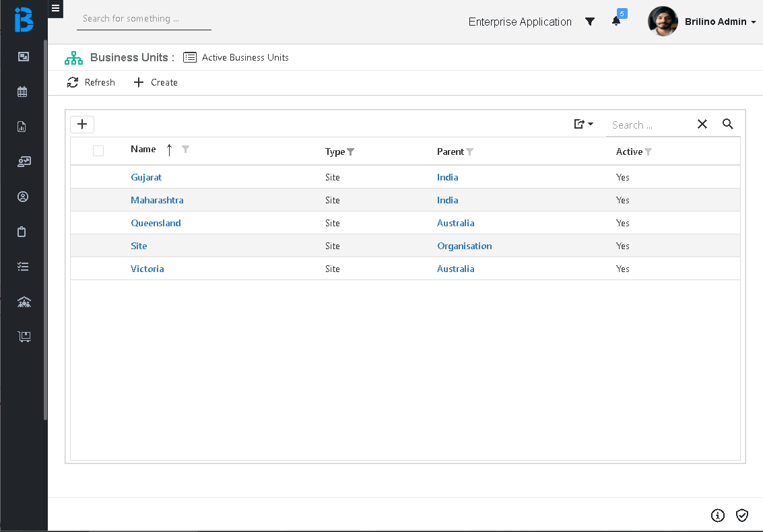Open the export dropdown above the table
The width and height of the screenshot is (763, 532).
coord(583,124)
